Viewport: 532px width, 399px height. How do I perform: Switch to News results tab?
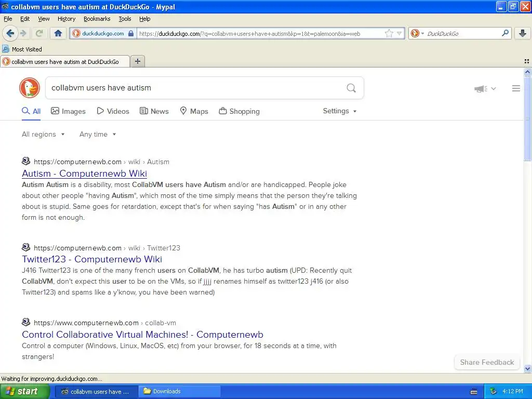[154, 111]
